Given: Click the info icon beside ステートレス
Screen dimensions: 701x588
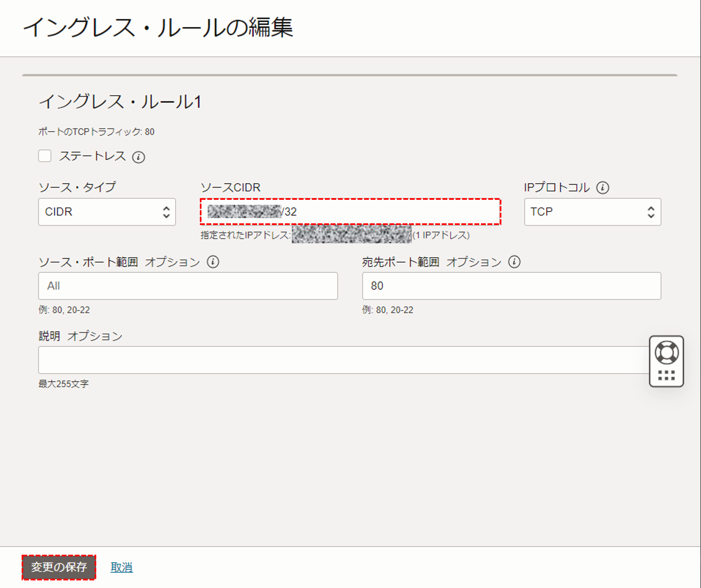Looking at the screenshot, I should pyautogui.click(x=138, y=157).
